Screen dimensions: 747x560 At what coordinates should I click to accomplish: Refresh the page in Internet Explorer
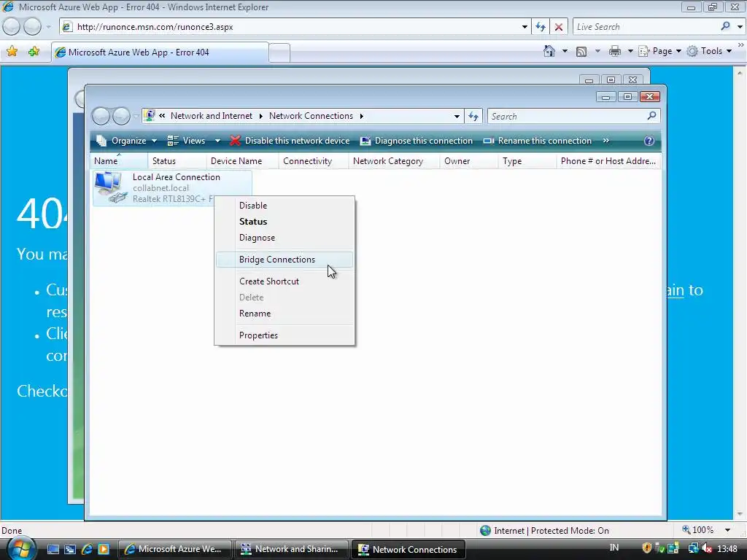tap(541, 27)
